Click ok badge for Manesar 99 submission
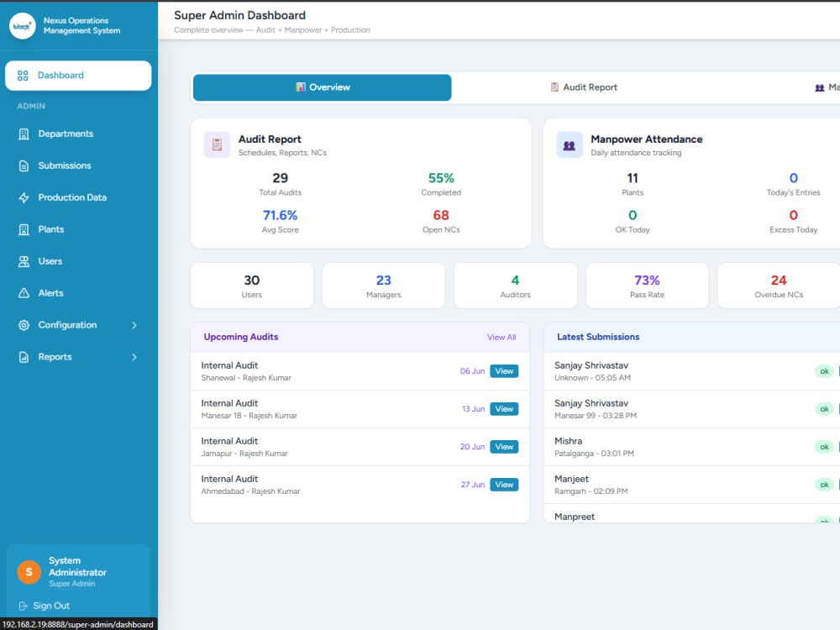 pos(824,409)
